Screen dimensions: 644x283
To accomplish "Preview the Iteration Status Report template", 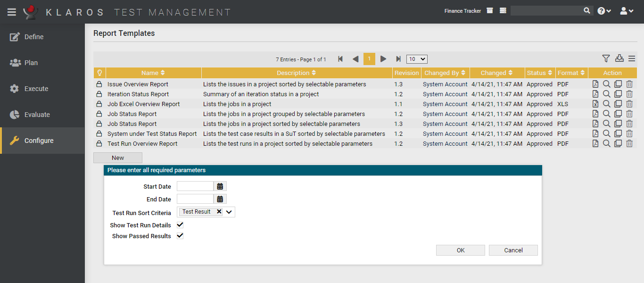I will tap(606, 94).
